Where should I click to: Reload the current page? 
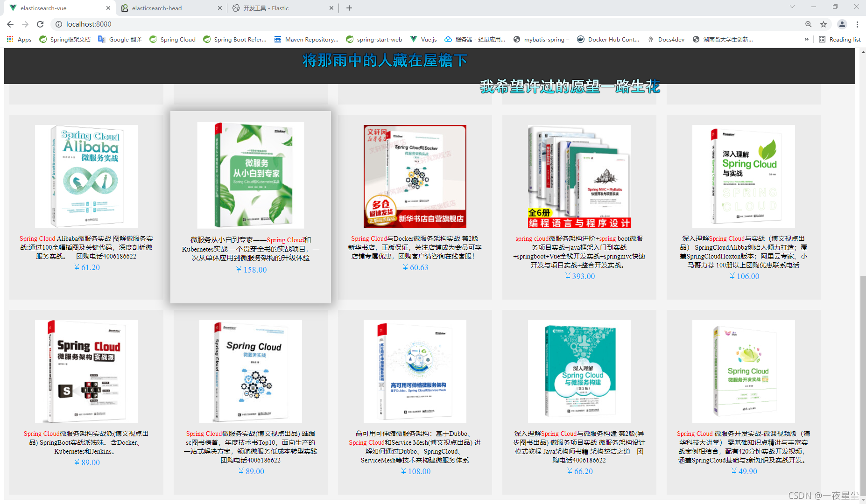click(40, 24)
